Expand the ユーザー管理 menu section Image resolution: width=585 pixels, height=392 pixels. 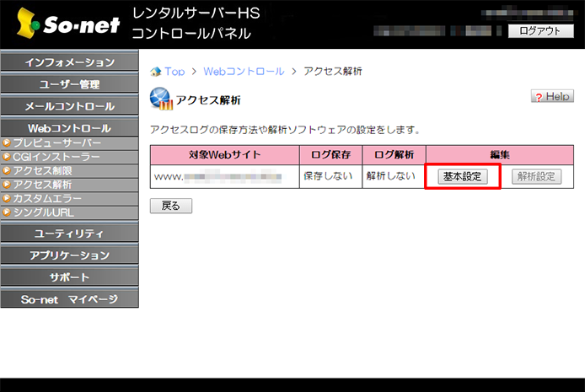69,85
